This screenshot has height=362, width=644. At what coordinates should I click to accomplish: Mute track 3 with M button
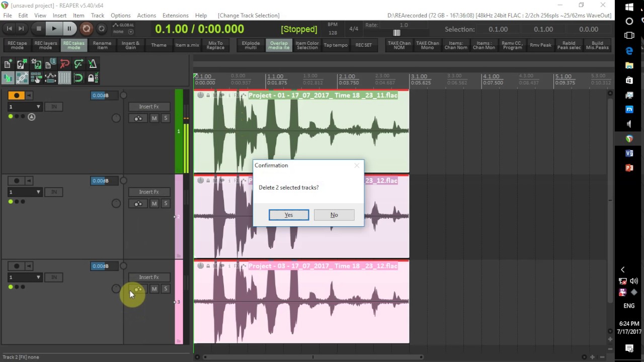[x=154, y=289]
